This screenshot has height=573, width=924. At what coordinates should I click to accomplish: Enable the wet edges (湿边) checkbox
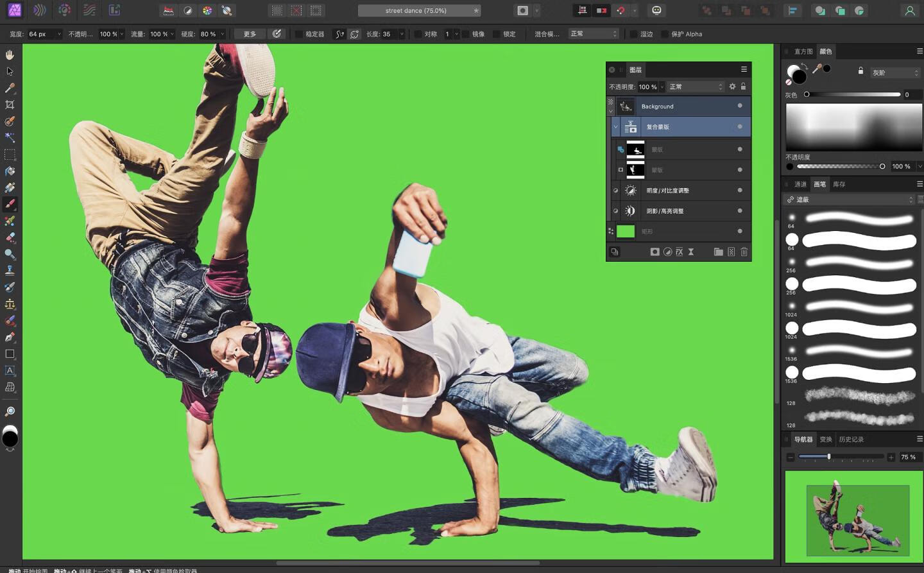[x=633, y=34]
